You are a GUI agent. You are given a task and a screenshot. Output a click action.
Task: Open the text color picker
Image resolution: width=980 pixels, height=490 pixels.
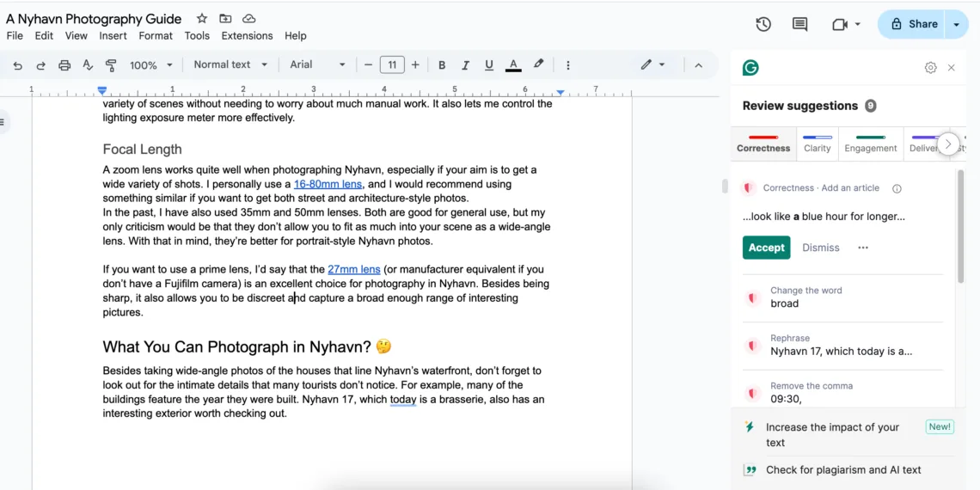pyautogui.click(x=513, y=65)
